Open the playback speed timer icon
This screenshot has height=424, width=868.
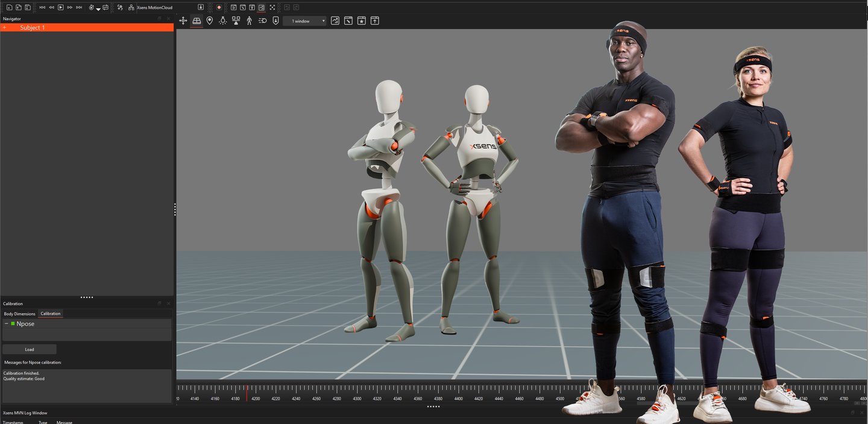pyautogui.click(x=91, y=7)
